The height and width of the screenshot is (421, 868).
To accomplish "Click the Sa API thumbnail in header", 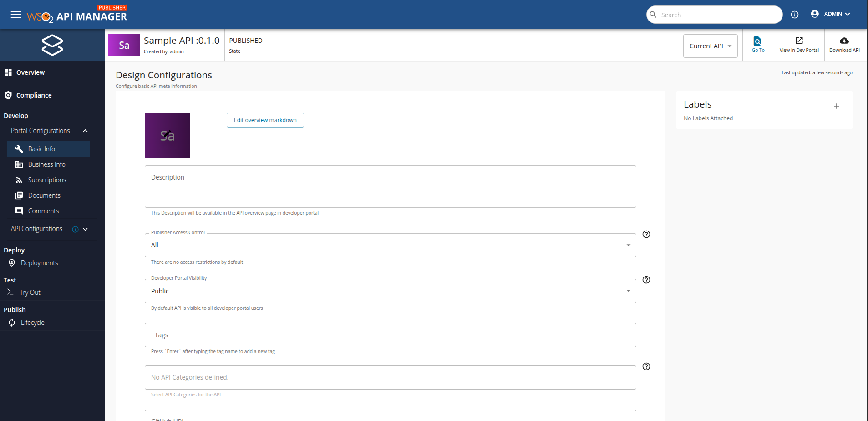I will [x=124, y=45].
